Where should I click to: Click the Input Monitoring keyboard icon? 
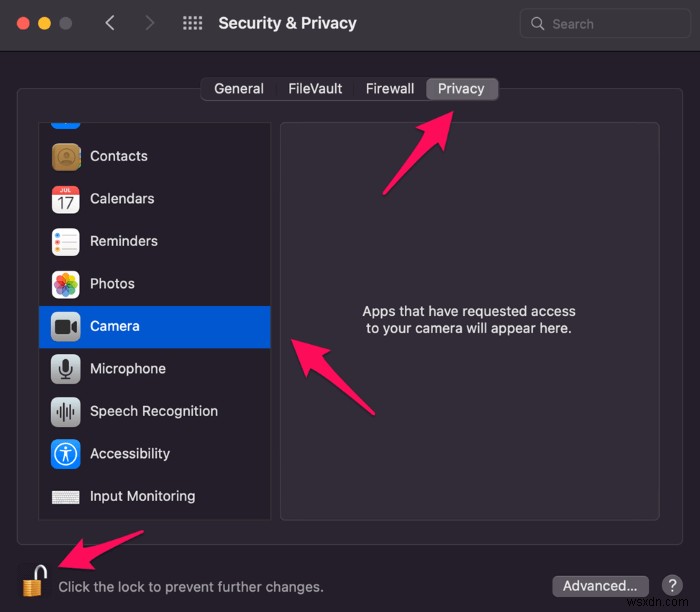coord(66,496)
